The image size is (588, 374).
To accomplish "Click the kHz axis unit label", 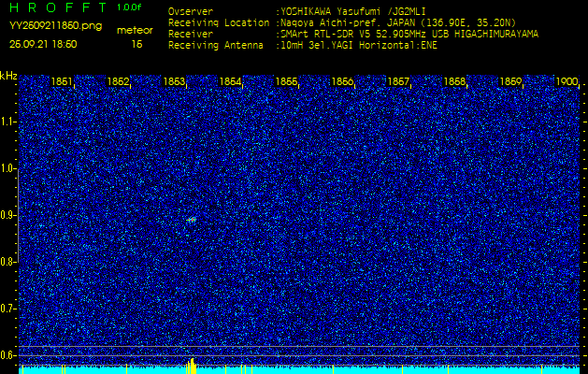I will coord(8,76).
